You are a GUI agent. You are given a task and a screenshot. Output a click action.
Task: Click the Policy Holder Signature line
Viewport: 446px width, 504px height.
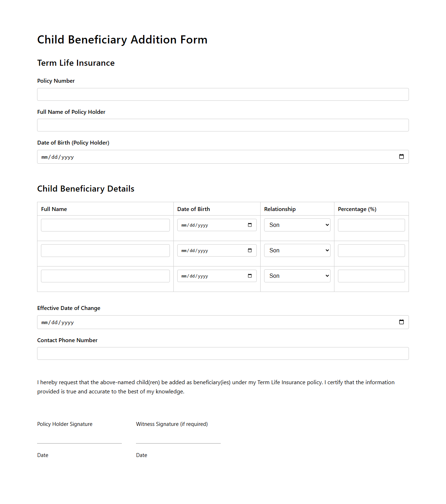[79, 443]
